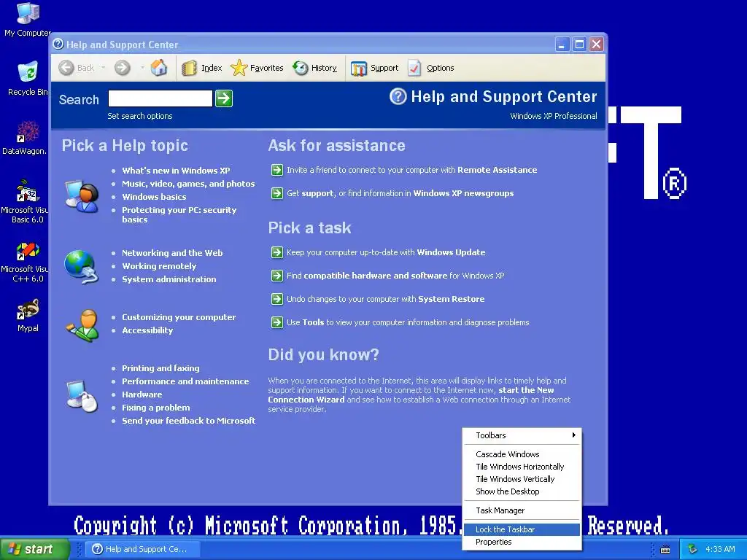747x560 pixels.
Task: Open Networking and the Web topic
Action: click(x=172, y=253)
